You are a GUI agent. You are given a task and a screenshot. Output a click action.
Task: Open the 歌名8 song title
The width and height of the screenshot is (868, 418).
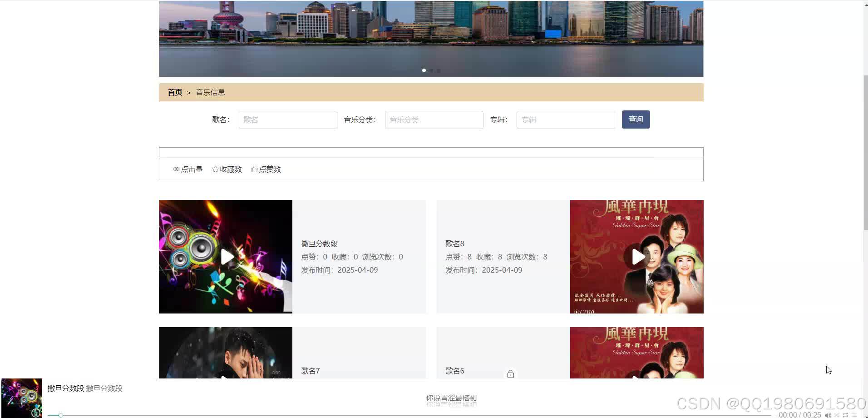pyautogui.click(x=454, y=244)
